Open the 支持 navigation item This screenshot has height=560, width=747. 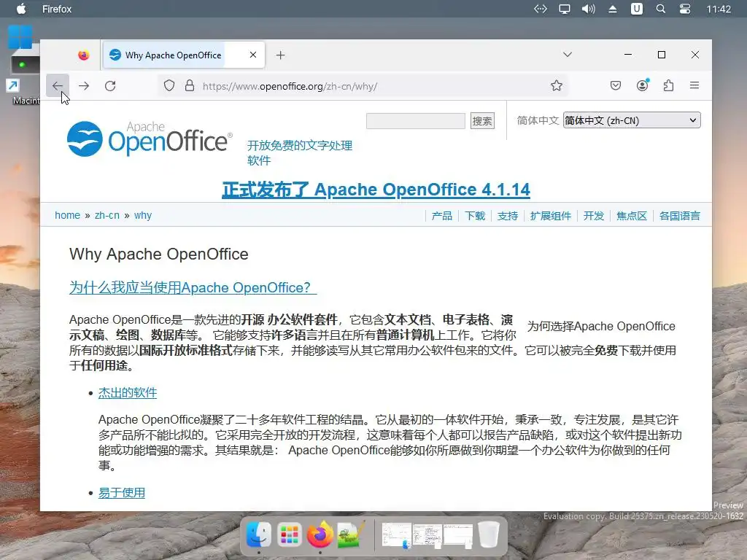tap(508, 216)
